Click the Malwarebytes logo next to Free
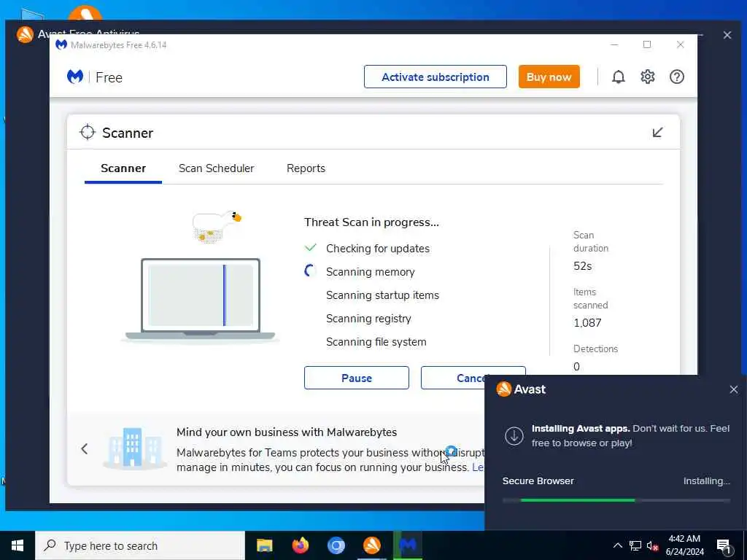Viewport: 747px width, 560px height. [75, 77]
